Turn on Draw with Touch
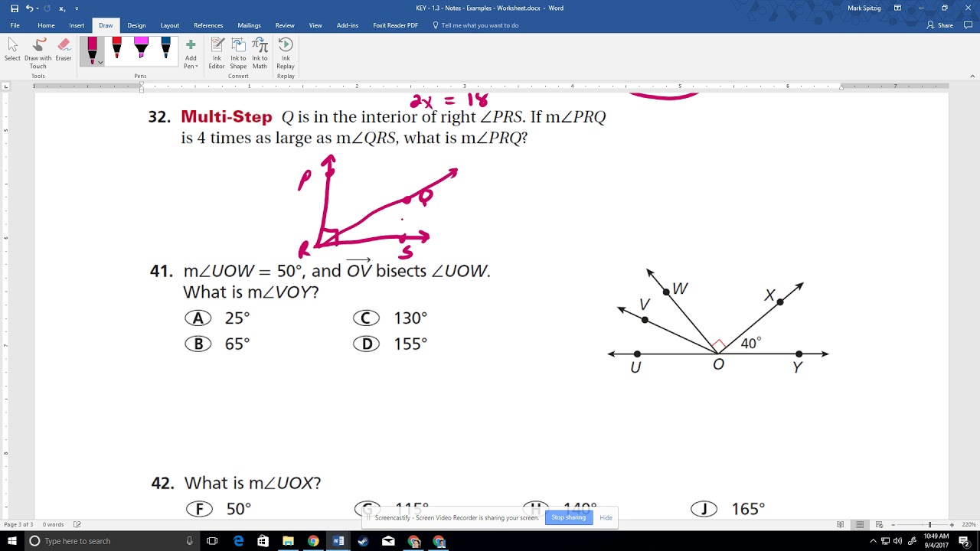Viewport: 980px width, 551px height. 38,53
